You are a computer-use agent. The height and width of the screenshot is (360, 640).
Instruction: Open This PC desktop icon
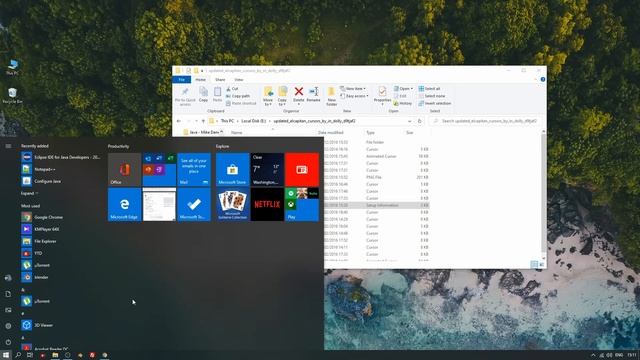click(13, 67)
